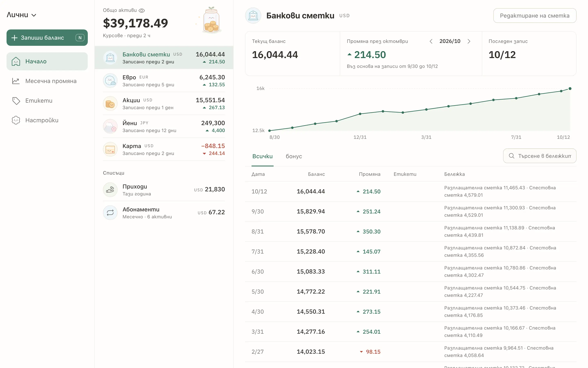Click the Начало house icon
588x368 pixels.
pyautogui.click(x=16, y=61)
